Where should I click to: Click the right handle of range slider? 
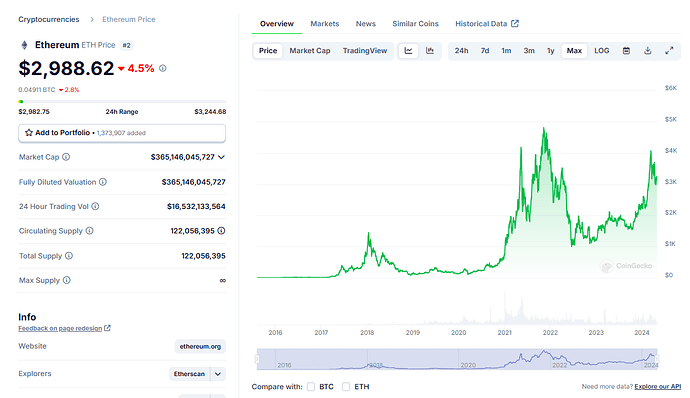coord(657,359)
